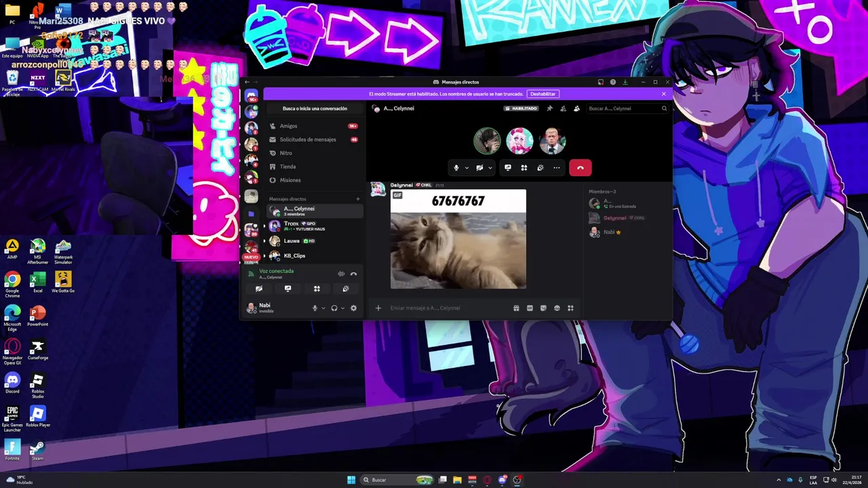868x488 pixels.
Task: Click the green download update icon
Action: tap(625, 82)
